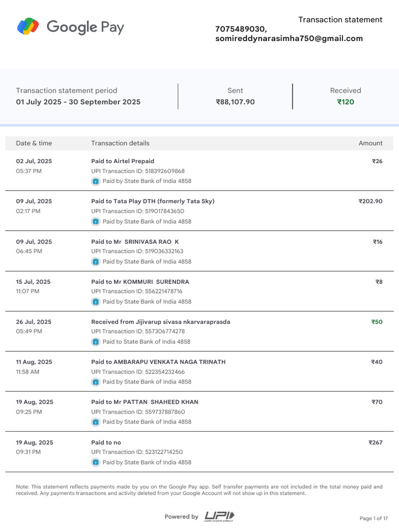Click the UPI logo in the footer

tap(219, 516)
